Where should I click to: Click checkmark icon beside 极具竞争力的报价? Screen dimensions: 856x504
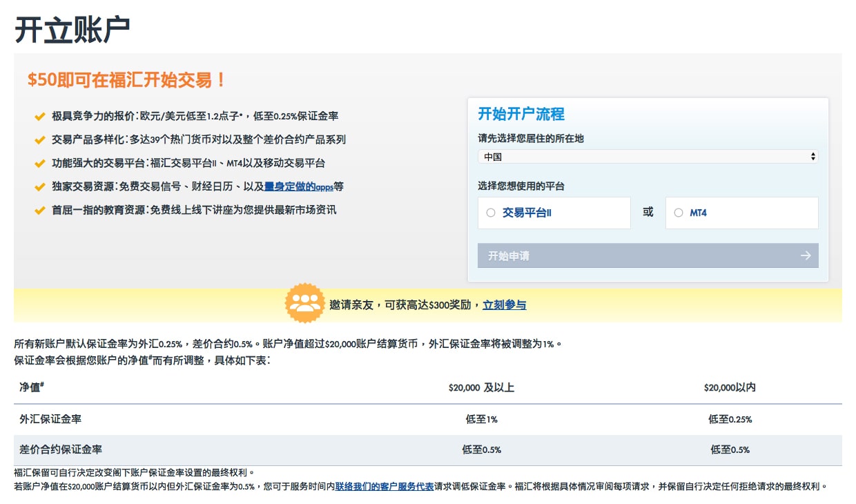click(40, 116)
